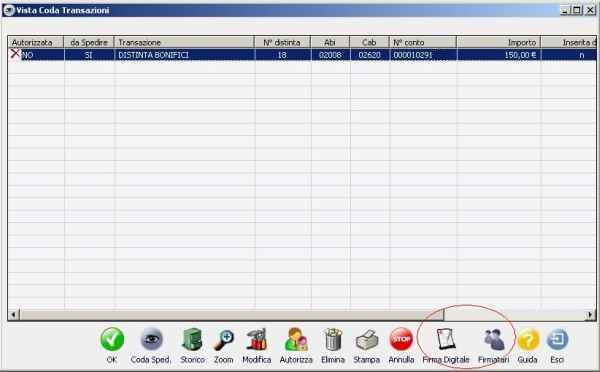Show Firmatari signers icon
Image resolution: width=600 pixels, height=372 pixels.
494,340
